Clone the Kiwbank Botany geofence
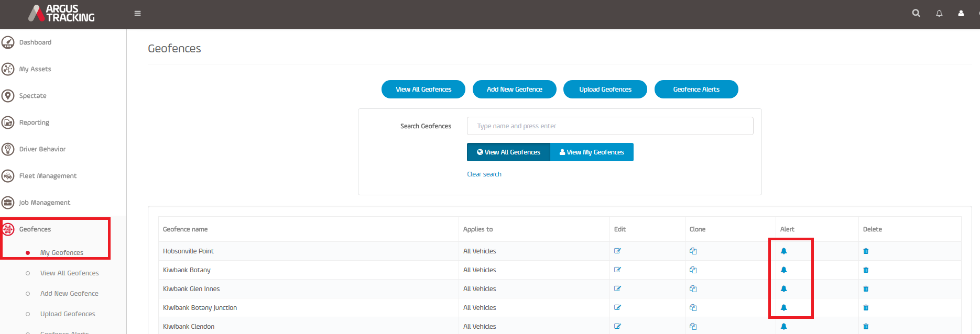 click(693, 270)
